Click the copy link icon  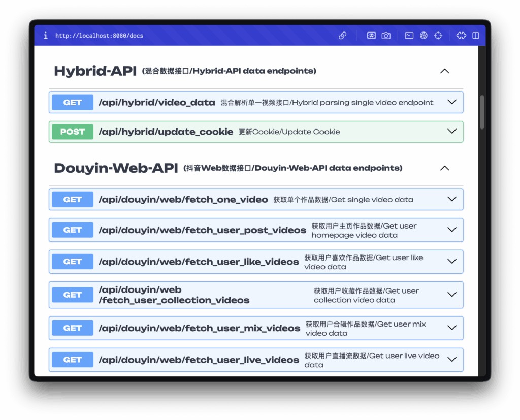point(343,36)
